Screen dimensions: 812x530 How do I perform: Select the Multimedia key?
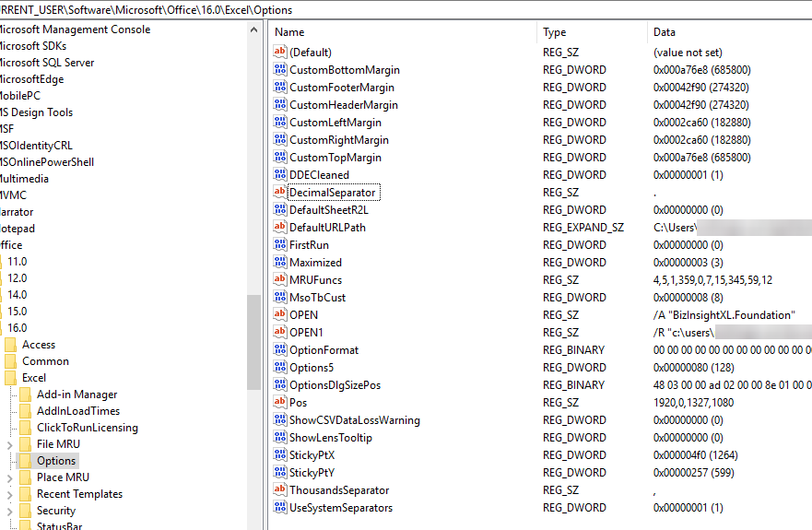(24, 179)
